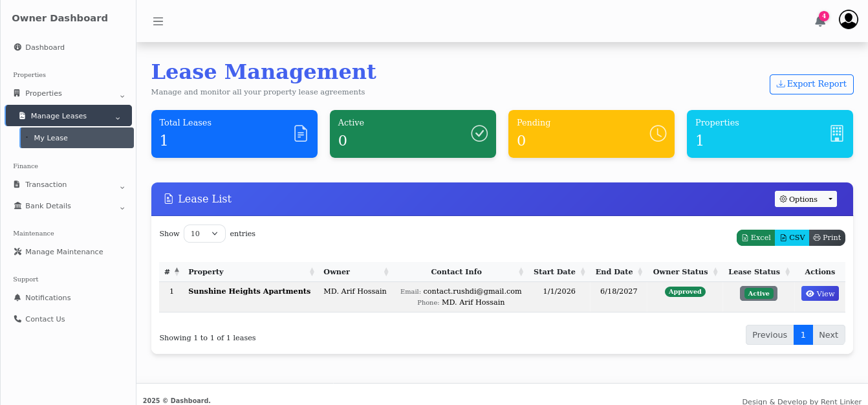
Task: Click the user profile avatar icon
Action: coord(848,19)
